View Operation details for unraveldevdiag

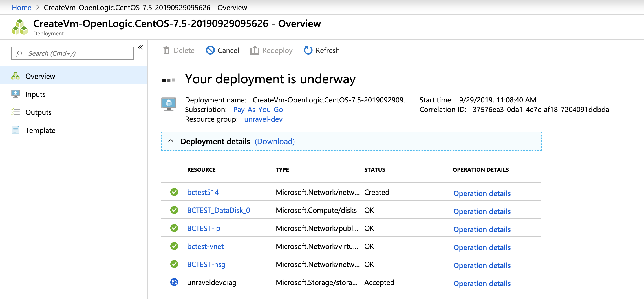pos(482,284)
